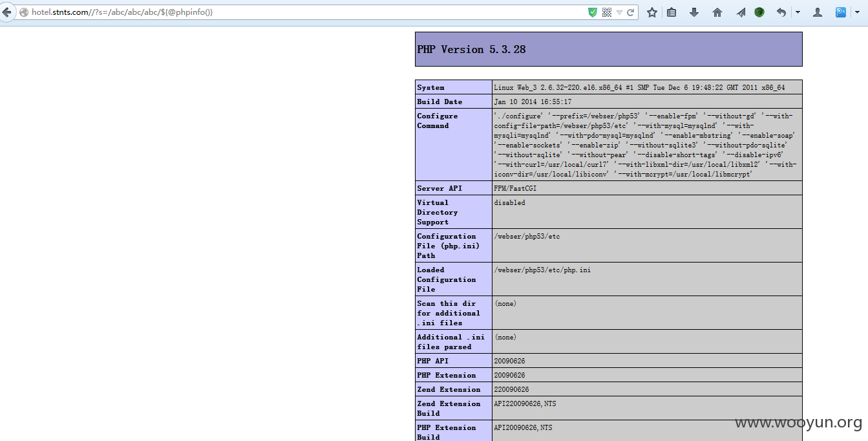Viewport: 868px width, 441px height.
Task: Click the Zend Extension 220090626 value
Action: click(x=511, y=389)
